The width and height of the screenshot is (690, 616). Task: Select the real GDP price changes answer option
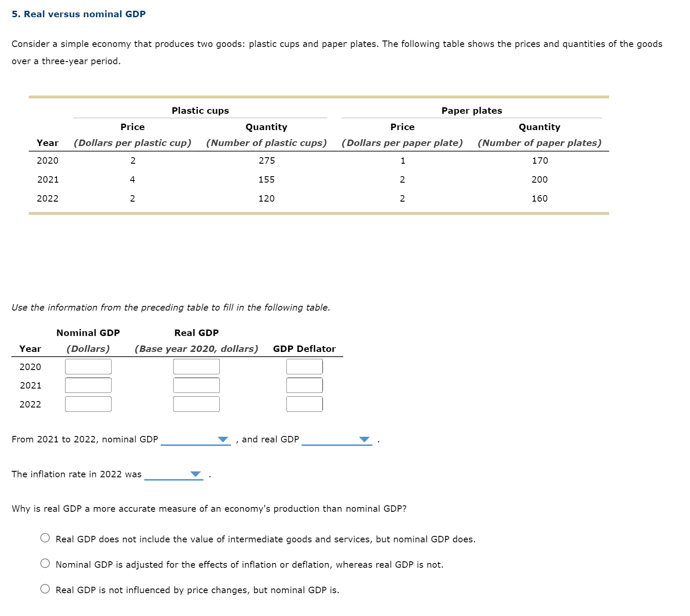[45, 590]
